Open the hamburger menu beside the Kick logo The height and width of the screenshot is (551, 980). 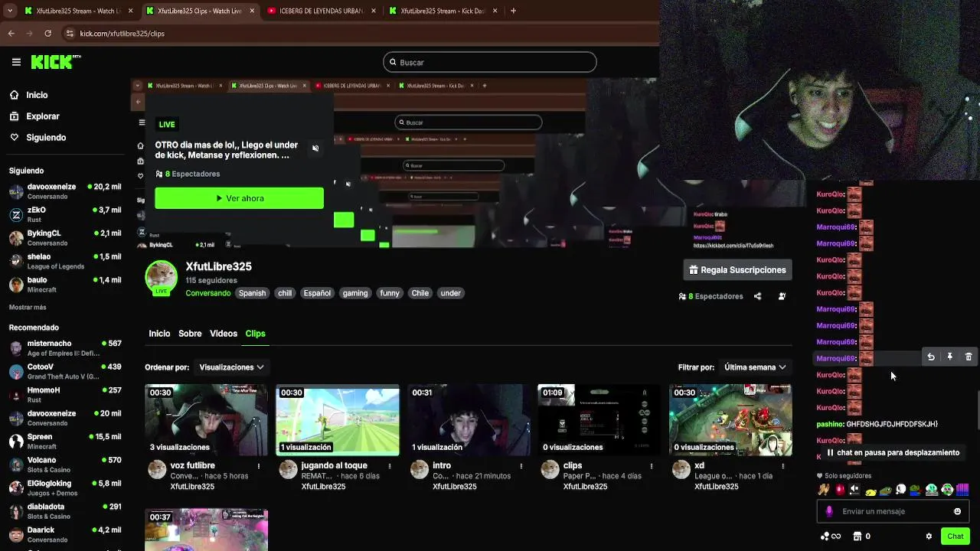click(x=16, y=62)
